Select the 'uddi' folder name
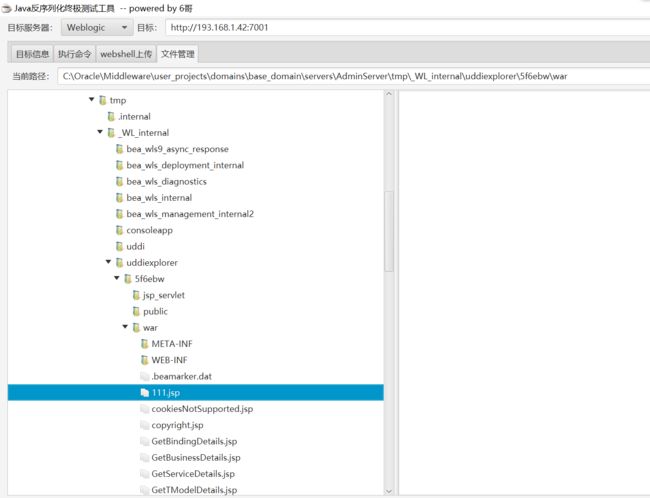Screen dimensions: 650x498 click(x=135, y=246)
